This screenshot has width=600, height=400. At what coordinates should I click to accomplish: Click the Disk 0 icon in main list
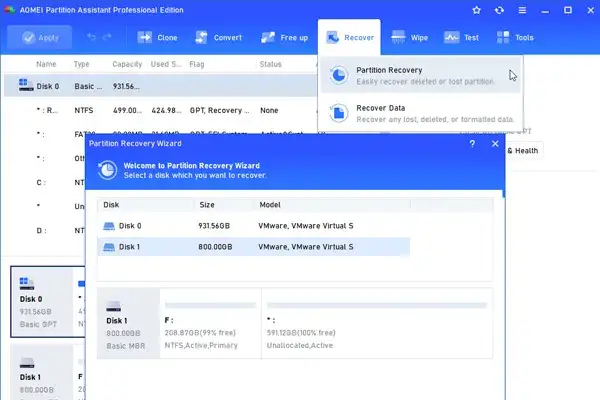click(x=26, y=85)
